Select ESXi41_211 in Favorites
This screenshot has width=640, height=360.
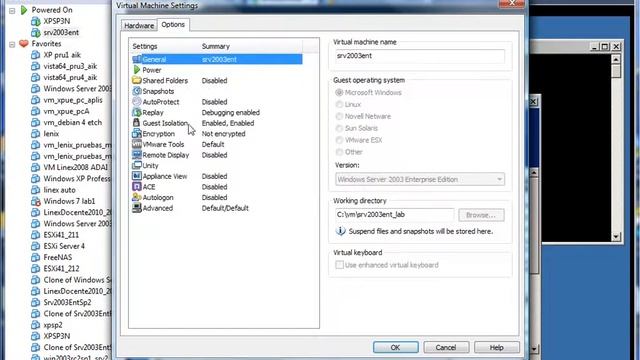[x=61, y=235]
